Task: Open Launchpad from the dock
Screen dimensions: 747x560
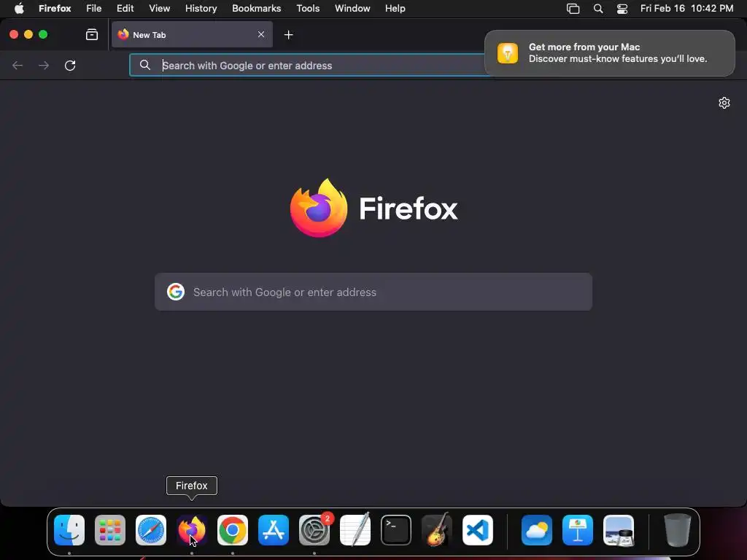Action: [110, 530]
